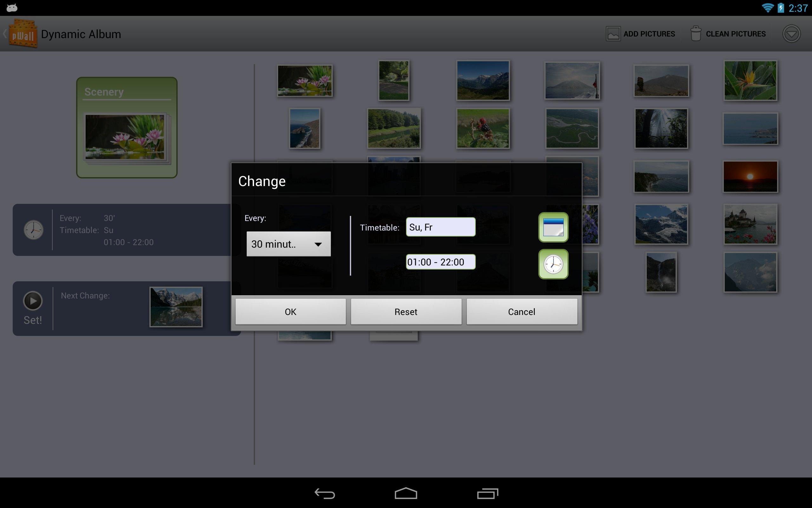Open the cloudy mountain thumbnail in bottom row
This screenshot has height=508, width=812.
(x=750, y=272)
